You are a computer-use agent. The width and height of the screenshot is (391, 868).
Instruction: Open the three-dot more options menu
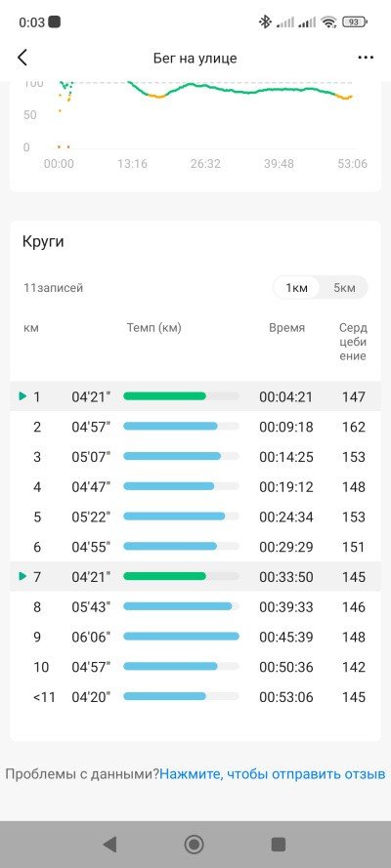click(x=366, y=58)
